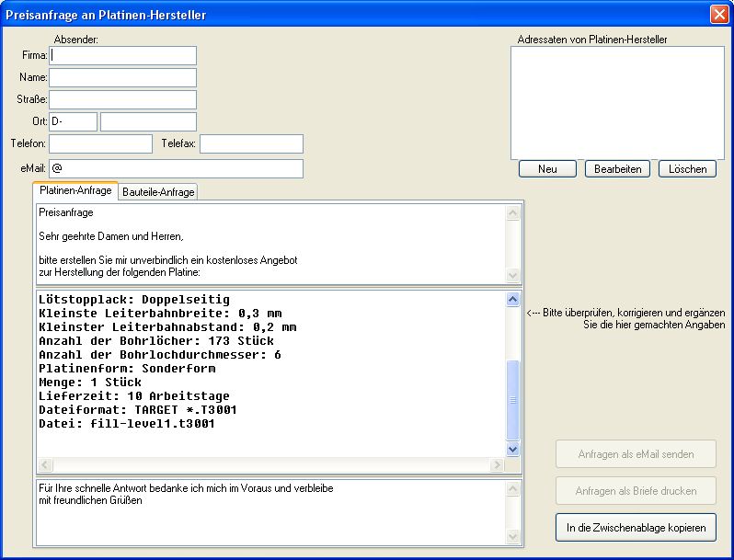Switch to the Bauteile-Anfrage tab

pos(158,192)
